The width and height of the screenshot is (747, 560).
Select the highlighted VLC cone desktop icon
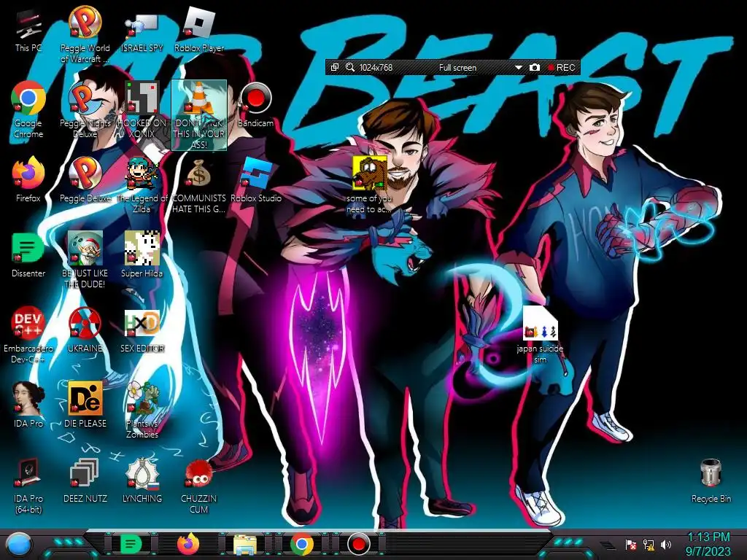coord(198,115)
